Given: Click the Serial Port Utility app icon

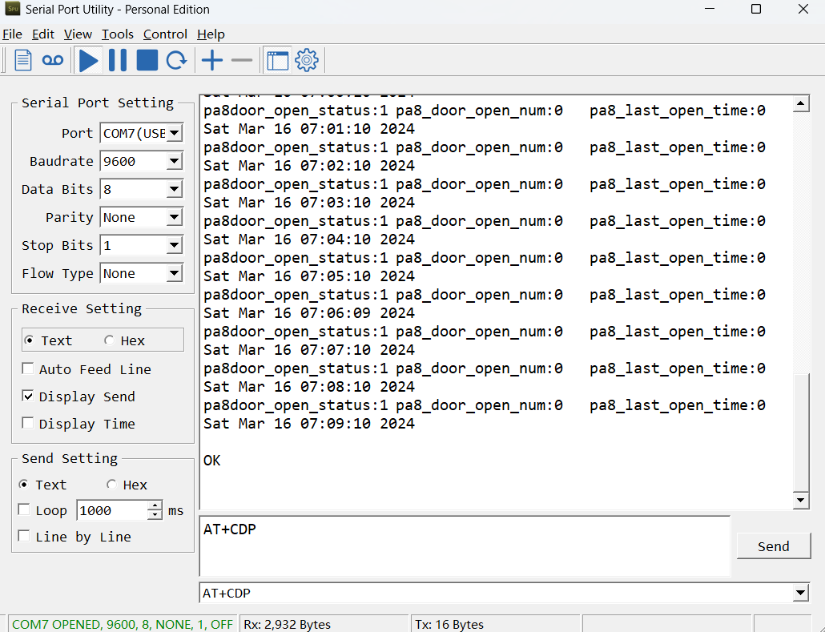Looking at the screenshot, I should (13, 9).
